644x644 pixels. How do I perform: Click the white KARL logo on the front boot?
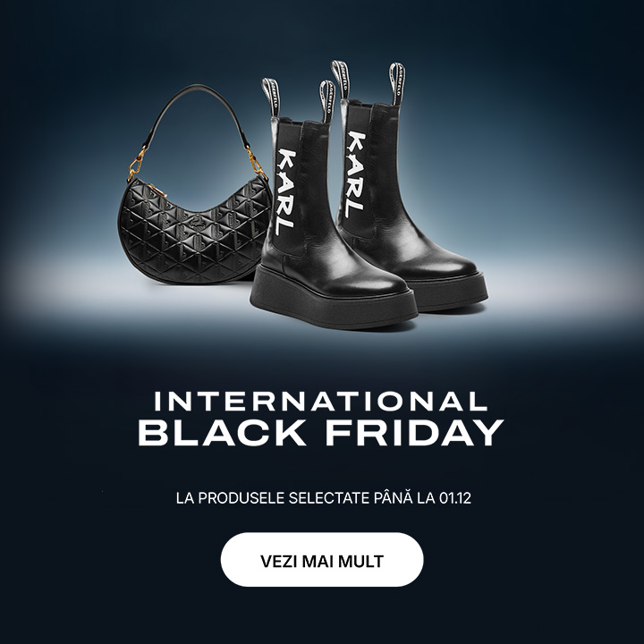tap(286, 191)
